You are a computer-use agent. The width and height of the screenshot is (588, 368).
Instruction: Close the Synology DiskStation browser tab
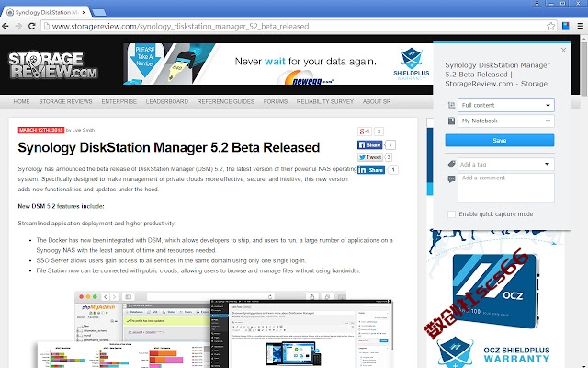(x=85, y=12)
